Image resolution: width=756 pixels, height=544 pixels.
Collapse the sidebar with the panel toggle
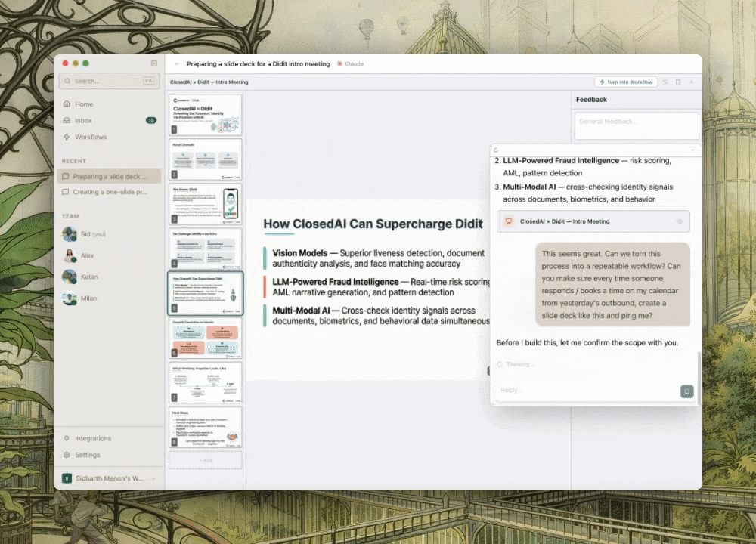[153, 63]
